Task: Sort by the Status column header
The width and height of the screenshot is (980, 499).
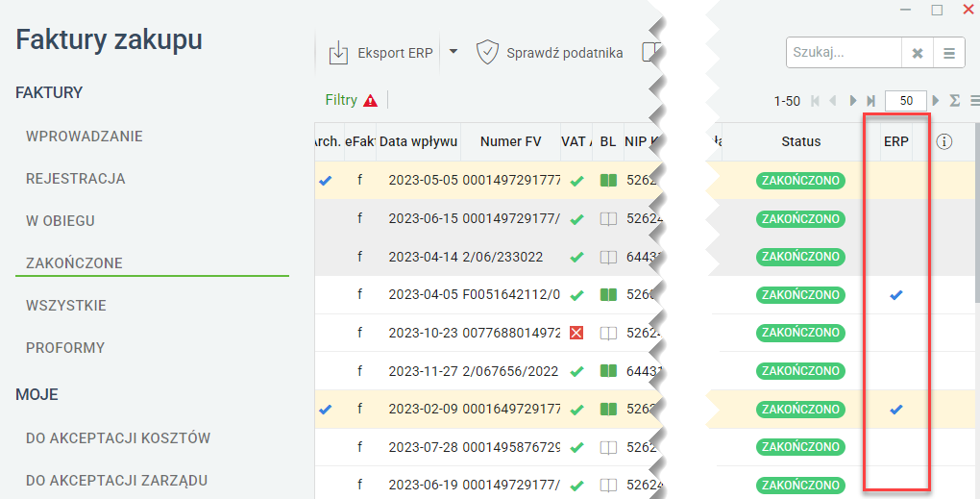Action: coord(800,142)
